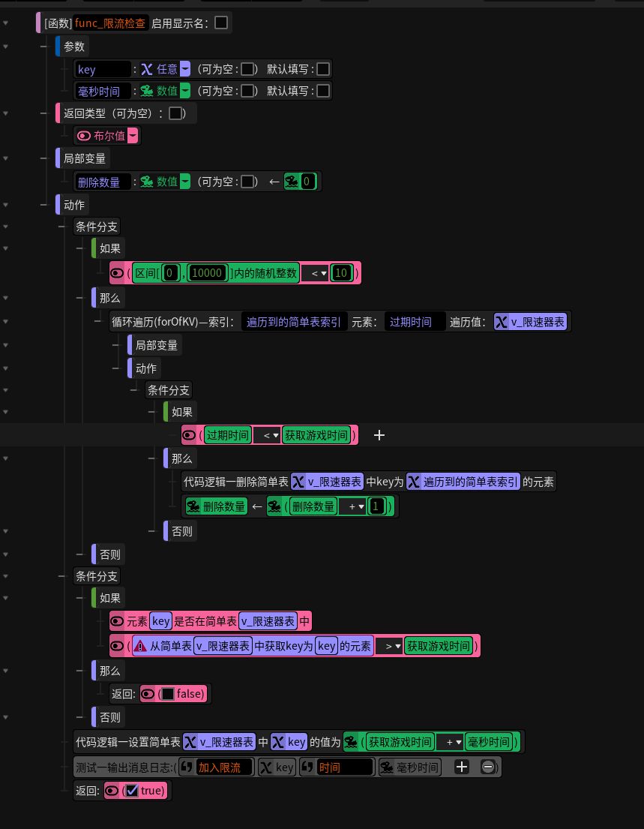Click the string quote icon before 时间
This screenshot has width=644, height=829.
pos(307,767)
